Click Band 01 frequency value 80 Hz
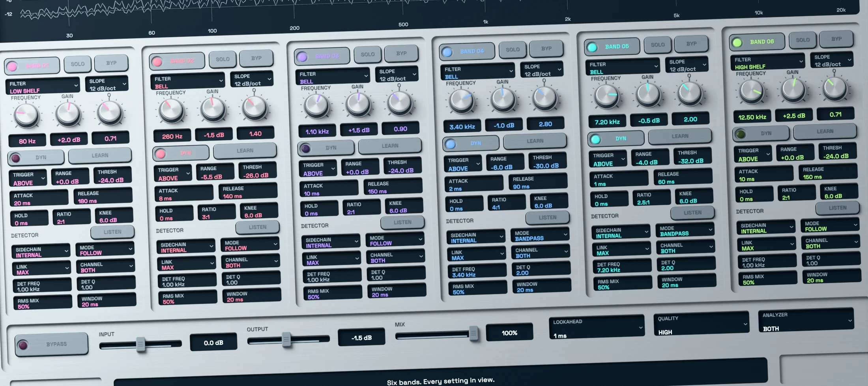This screenshot has height=386, width=868. [27, 141]
